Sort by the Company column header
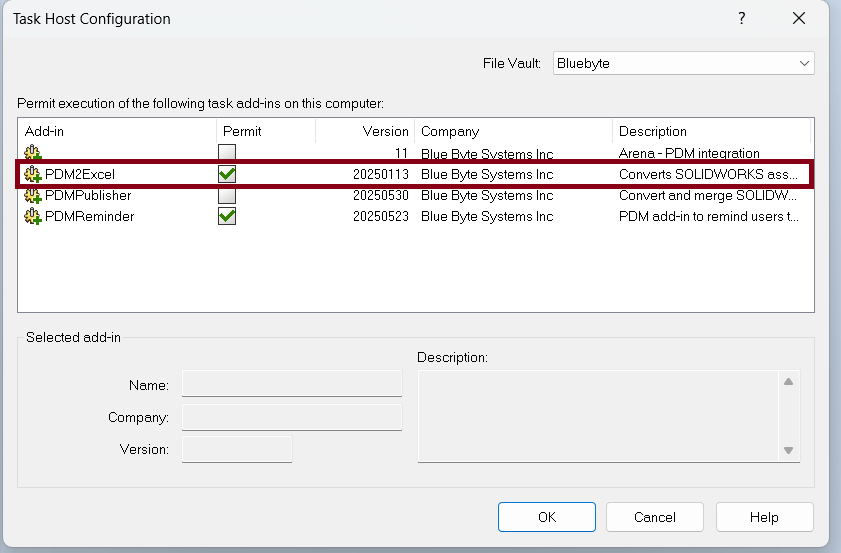The image size is (841, 553). pyautogui.click(x=513, y=131)
